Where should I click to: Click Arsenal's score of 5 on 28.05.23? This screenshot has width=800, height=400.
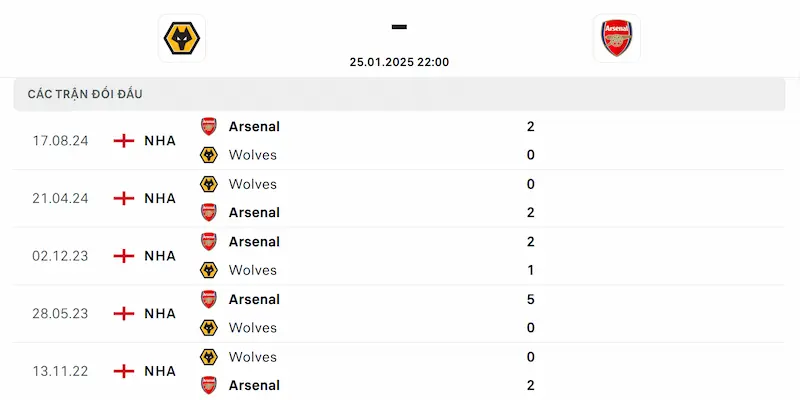(530, 299)
